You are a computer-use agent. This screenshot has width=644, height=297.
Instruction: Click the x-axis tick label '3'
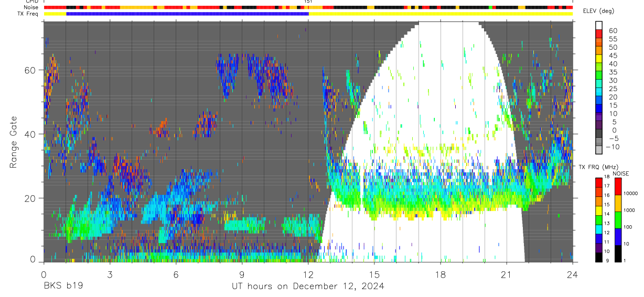coord(110,274)
